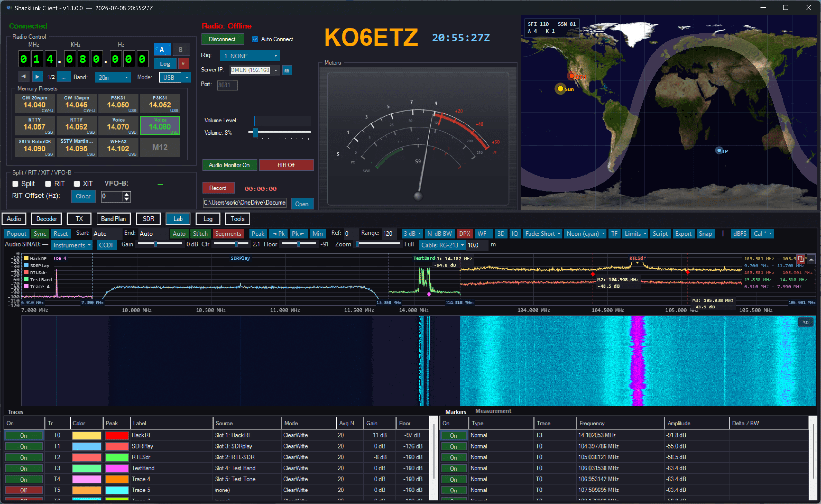Click the previous memory page arrow
Screen dimensions: 821x504
pyautogui.click(x=24, y=77)
